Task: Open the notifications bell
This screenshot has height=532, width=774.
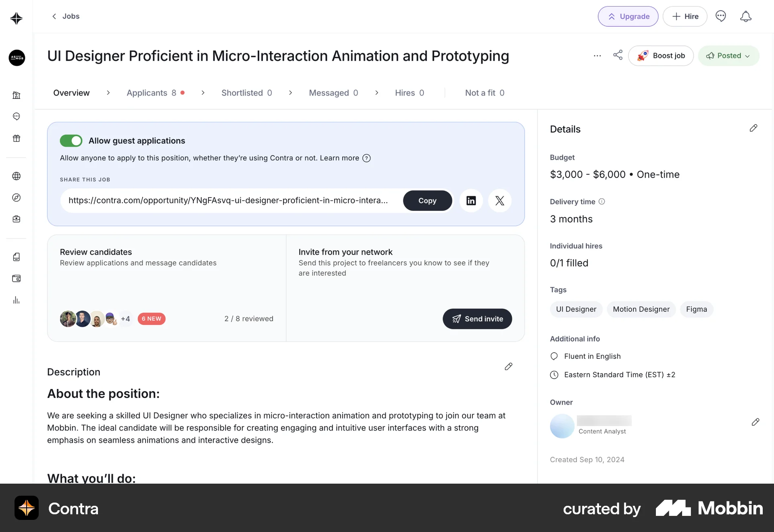Action: point(745,17)
